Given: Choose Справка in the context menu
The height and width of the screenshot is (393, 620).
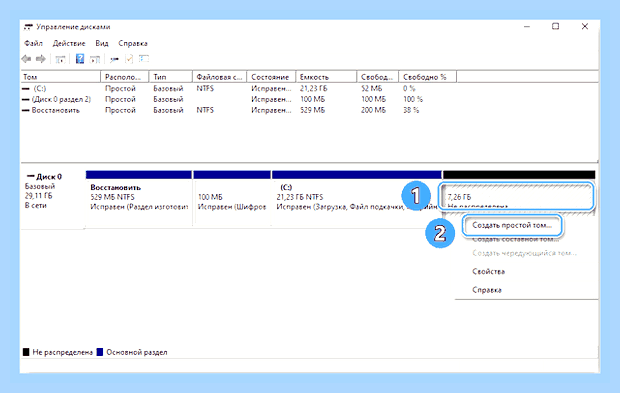Looking at the screenshot, I should [x=487, y=290].
